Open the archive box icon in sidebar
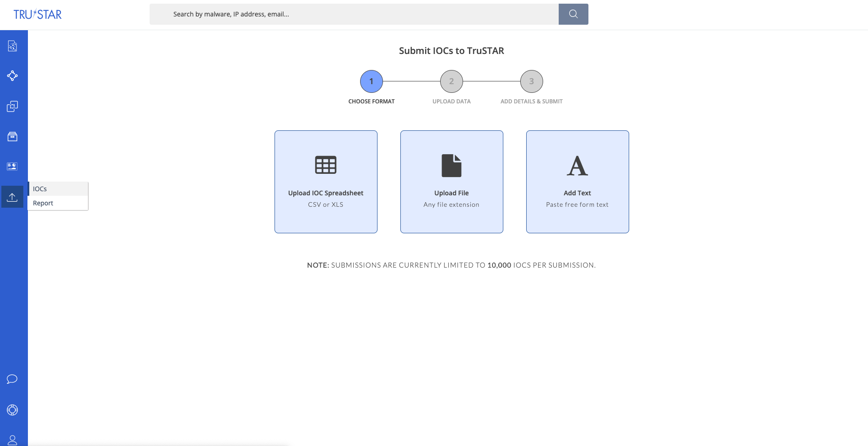The image size is (868, 446). [x=12, y=136]
